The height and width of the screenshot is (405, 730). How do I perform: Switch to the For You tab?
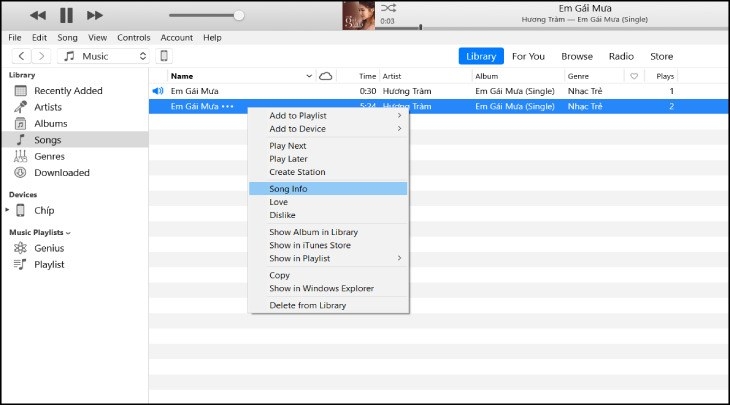[528, 56]
